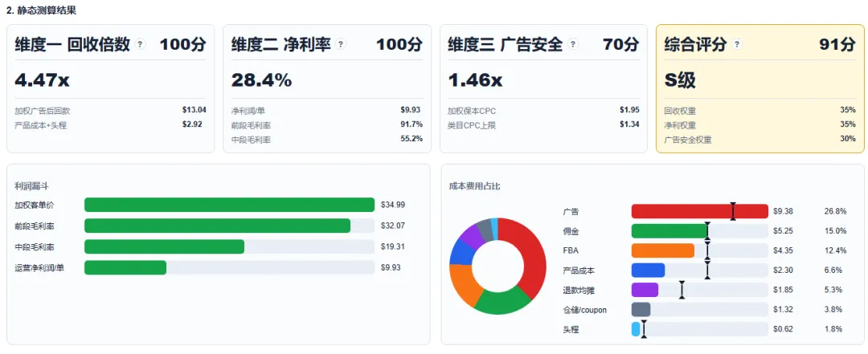This screenshot has height=354, width=868.
Task: Click the orange FBA cost bar
Action: 662,250
